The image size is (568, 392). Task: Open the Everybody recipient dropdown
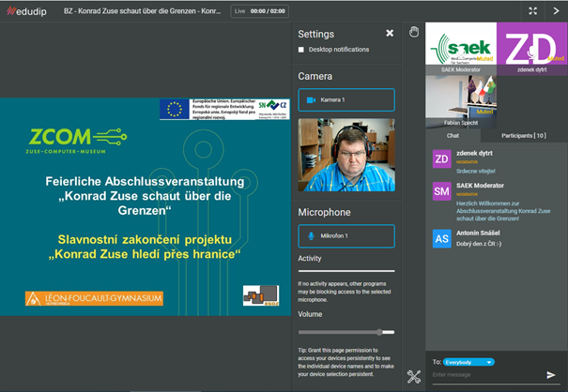click(468, 362)
